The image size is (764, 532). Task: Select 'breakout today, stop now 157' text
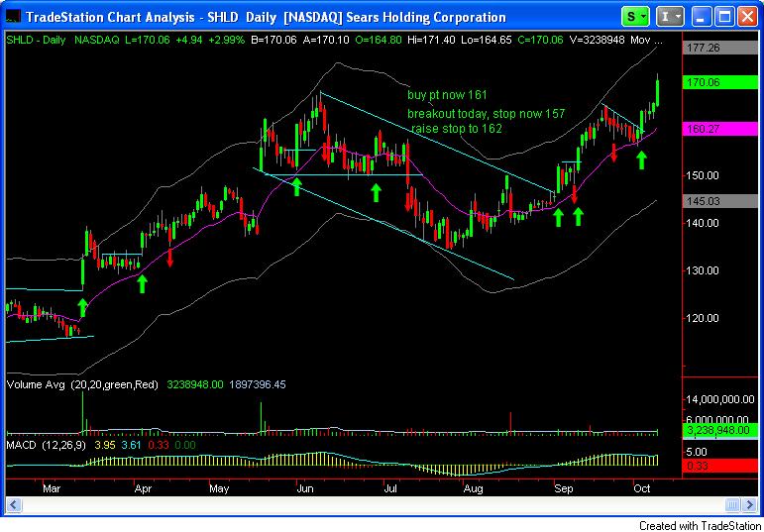[486, 115]
